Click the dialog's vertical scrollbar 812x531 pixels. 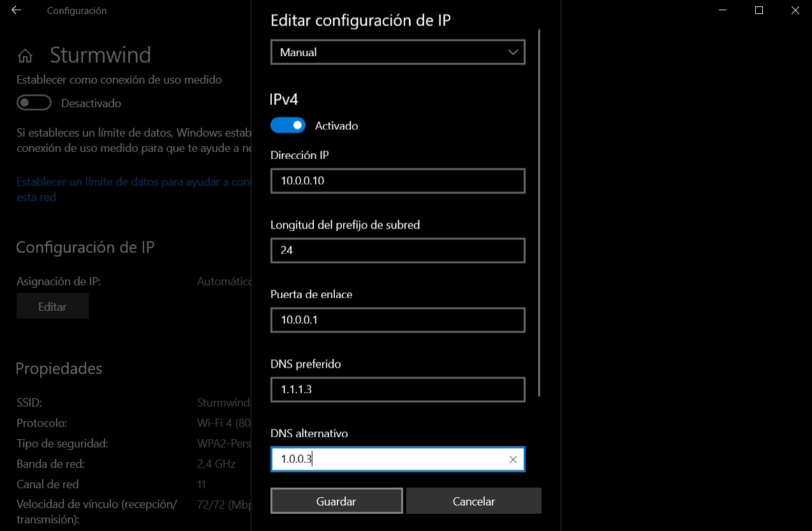[540, 211]
